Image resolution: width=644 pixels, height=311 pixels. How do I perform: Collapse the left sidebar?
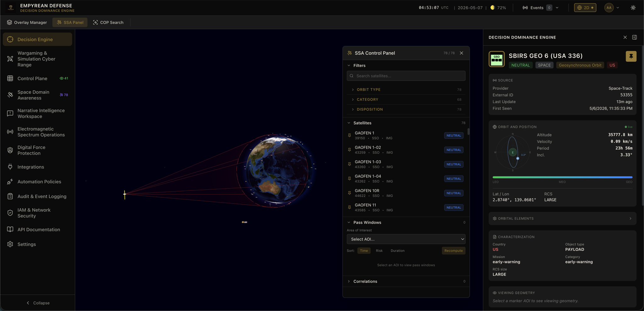pyautogui.click(x=38, y=303)
